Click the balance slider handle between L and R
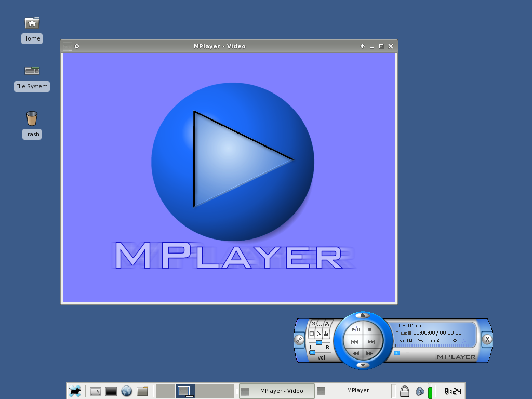This screenshot has width=532, height=399. tap(319, 343)
